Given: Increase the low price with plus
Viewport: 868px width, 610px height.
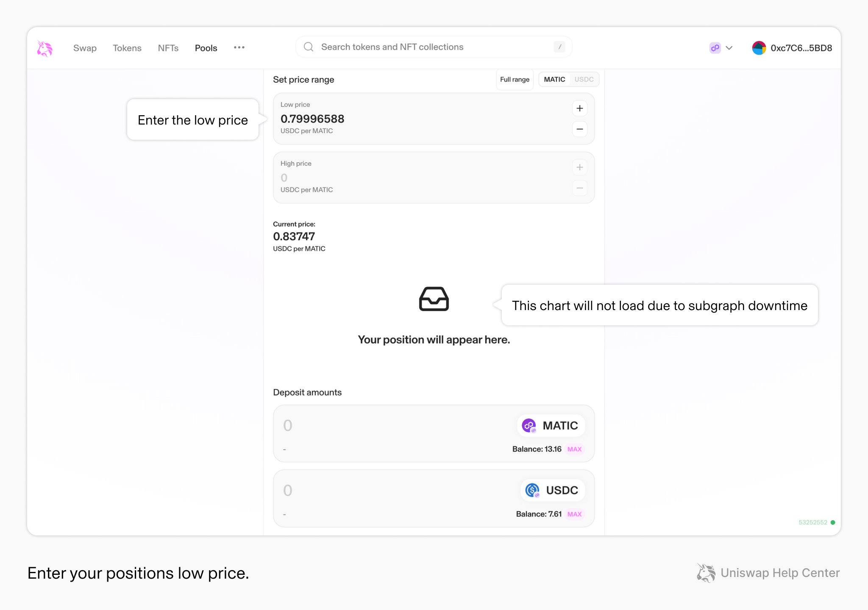Looking at the screenshot, I should [x=580, y=108].
